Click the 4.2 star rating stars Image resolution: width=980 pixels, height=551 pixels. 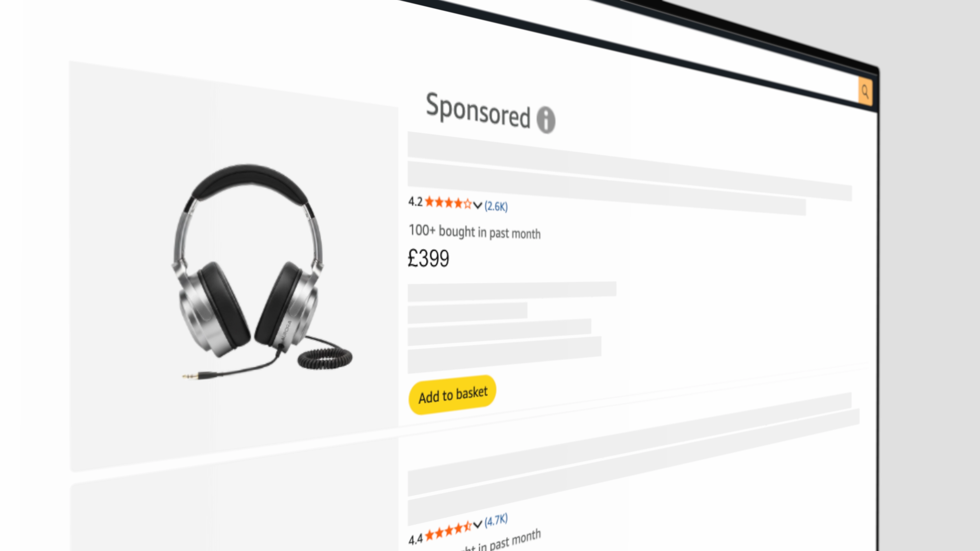coord(448,203)
